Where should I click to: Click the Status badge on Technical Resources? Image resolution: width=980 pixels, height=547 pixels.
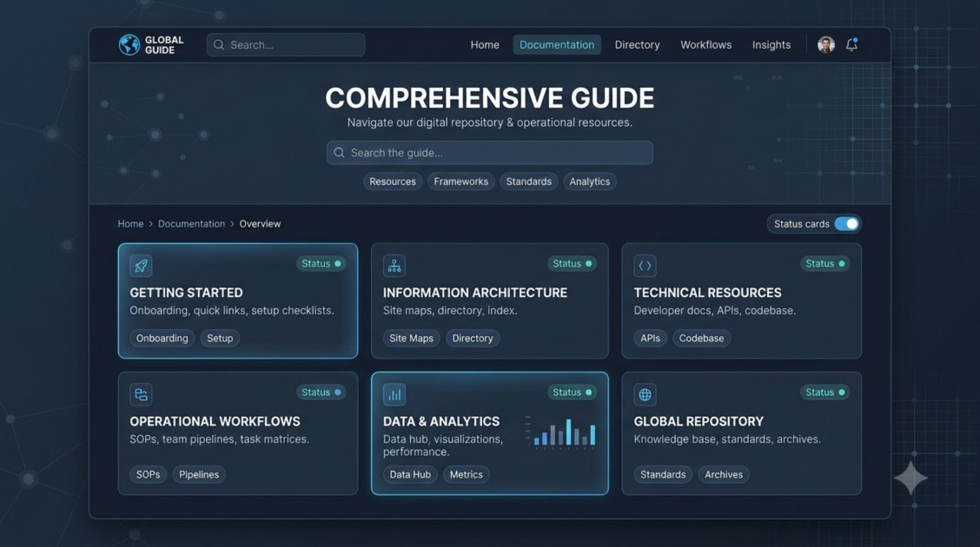pos(825,264)
